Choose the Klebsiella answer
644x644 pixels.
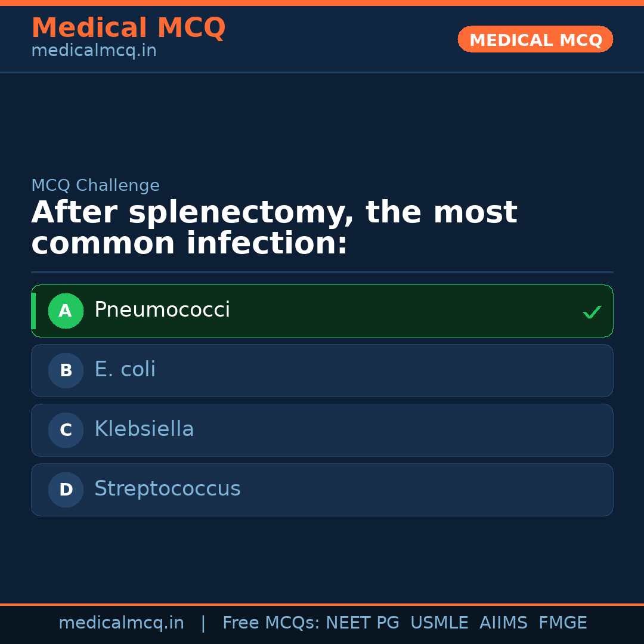[144, 429]
